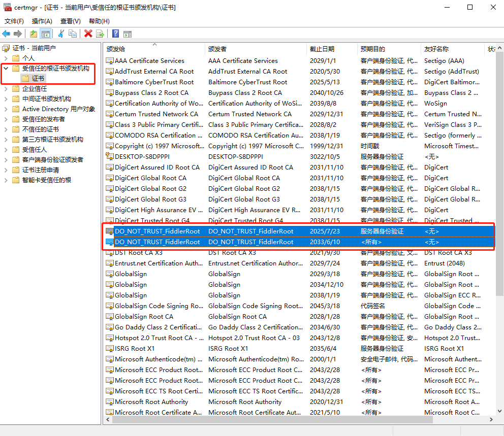
Task: Click the Cut scissors icon
Action: 61,33
